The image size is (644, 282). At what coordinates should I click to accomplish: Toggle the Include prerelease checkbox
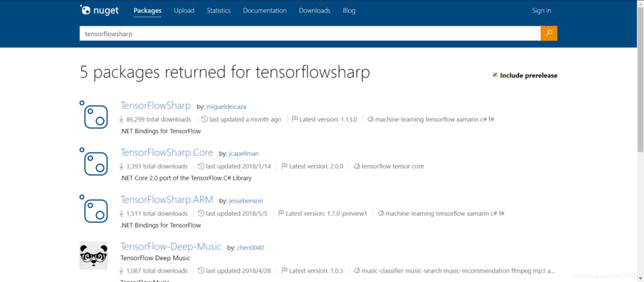pos(495,75)
